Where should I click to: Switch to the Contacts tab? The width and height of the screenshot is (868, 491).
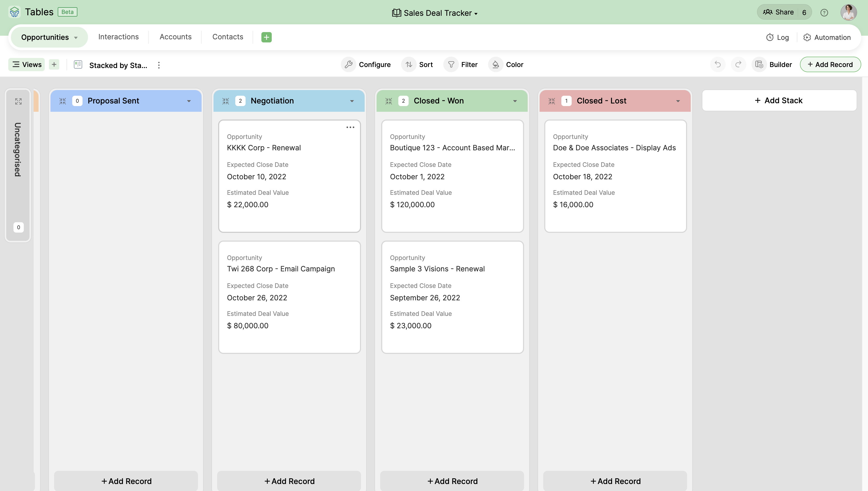pos(228,37)
